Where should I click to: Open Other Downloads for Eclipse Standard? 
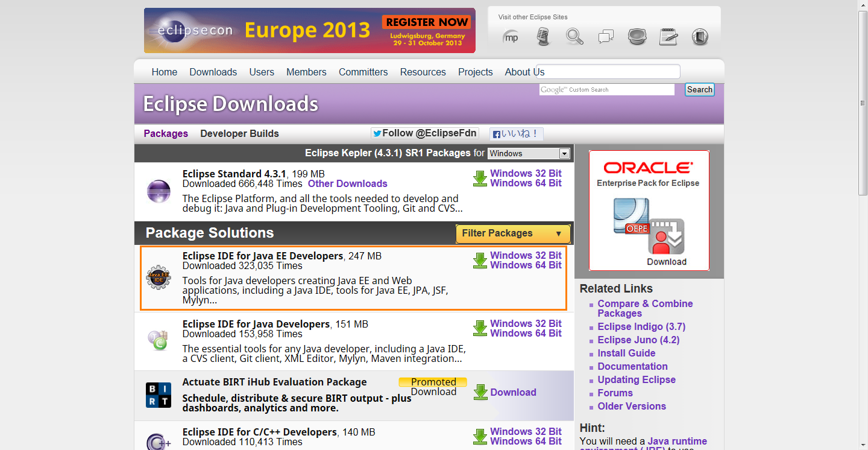click(348, 183)
